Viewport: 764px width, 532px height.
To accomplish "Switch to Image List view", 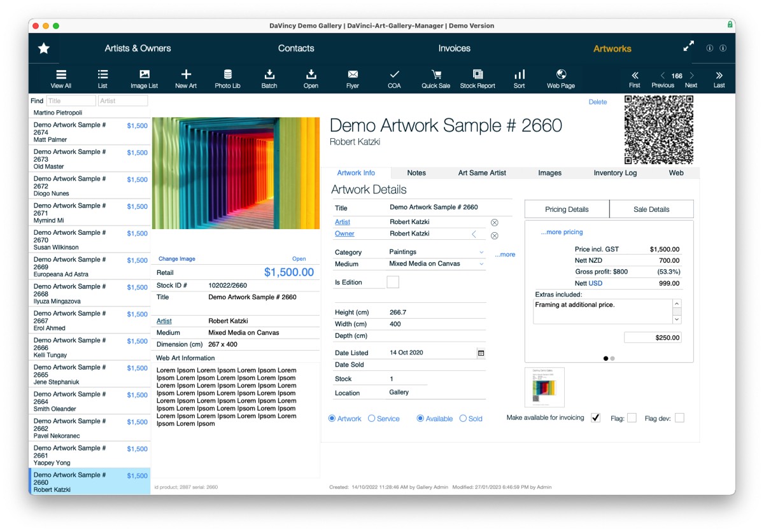I will pos(143,78).
